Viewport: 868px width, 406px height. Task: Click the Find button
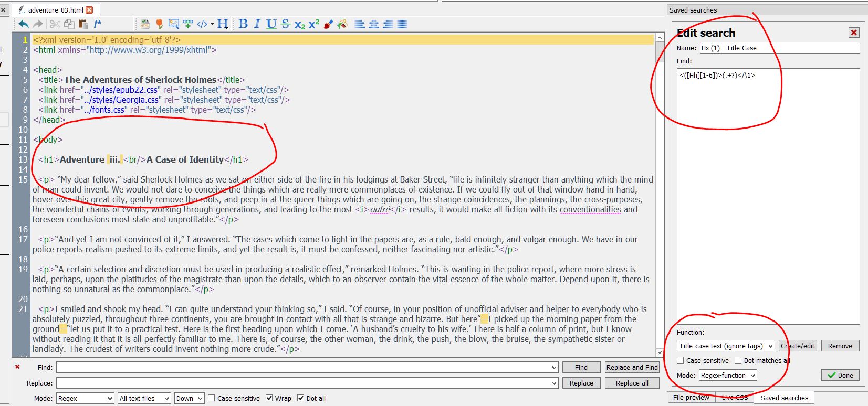[581, 367]
